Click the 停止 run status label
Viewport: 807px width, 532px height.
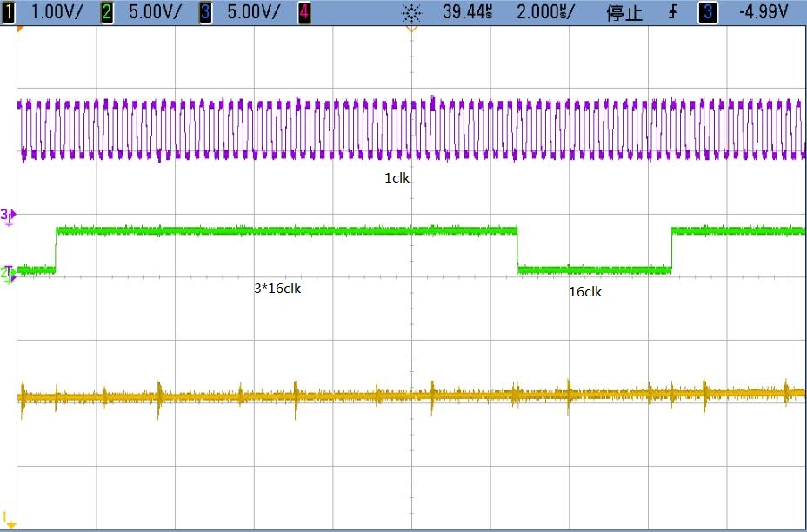(x=624, y=13)
